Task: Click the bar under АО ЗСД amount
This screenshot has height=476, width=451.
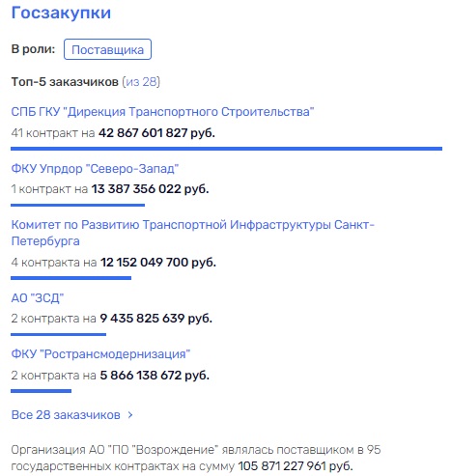Action: coord(58,334)
